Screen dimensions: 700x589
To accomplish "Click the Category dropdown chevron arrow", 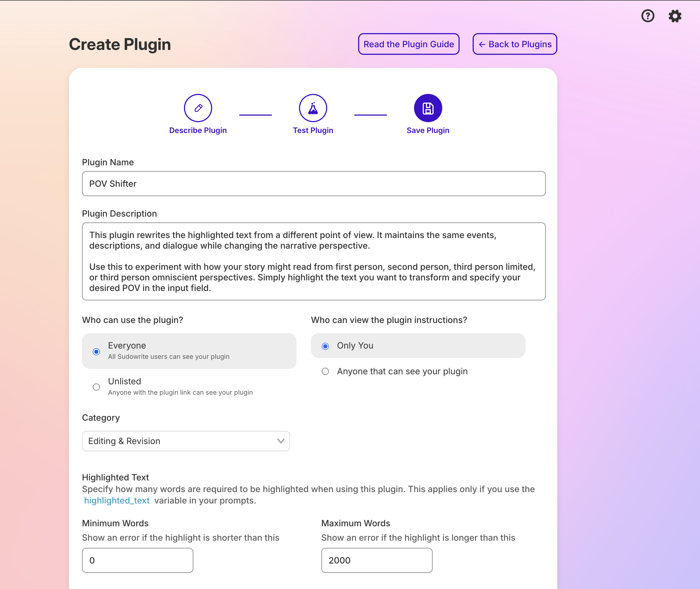I will click(x=280, y=441).
